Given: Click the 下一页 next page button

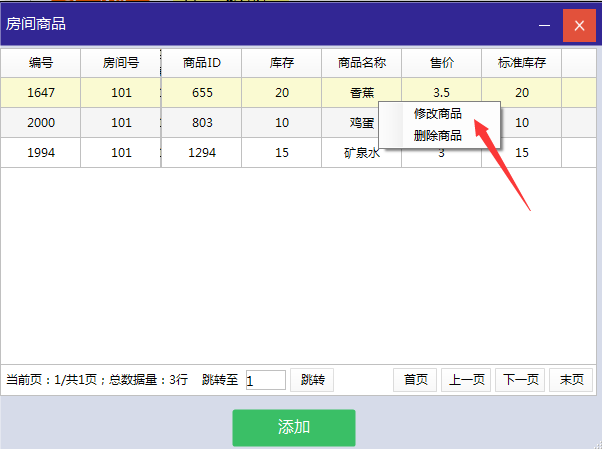Looking at the screenshot, I should [520, 380].
